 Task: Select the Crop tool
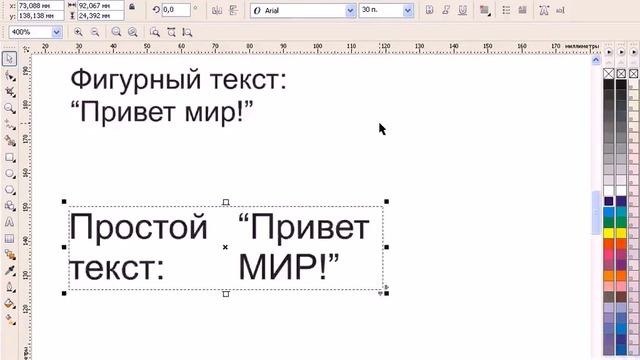coord(10,92)
